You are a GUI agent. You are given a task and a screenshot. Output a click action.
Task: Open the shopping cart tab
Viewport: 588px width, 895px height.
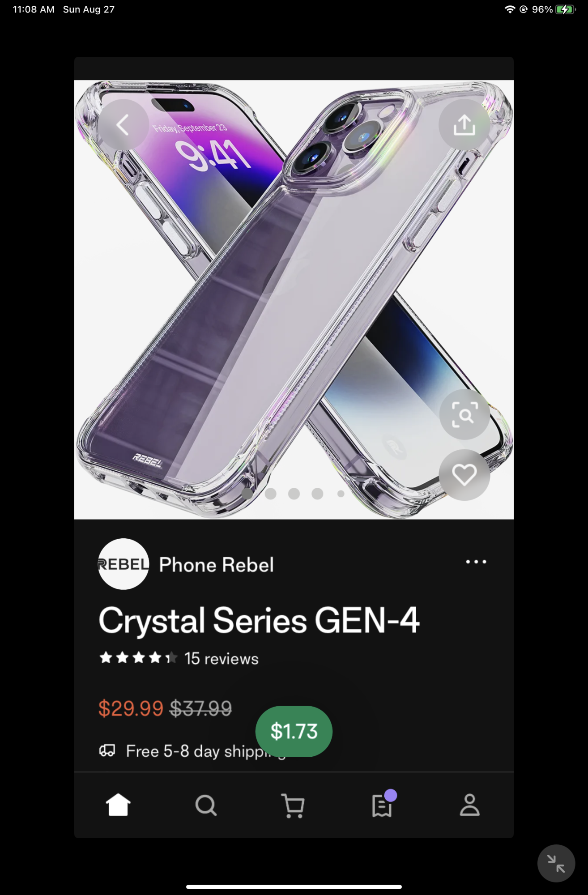click(x=293, y=805)
